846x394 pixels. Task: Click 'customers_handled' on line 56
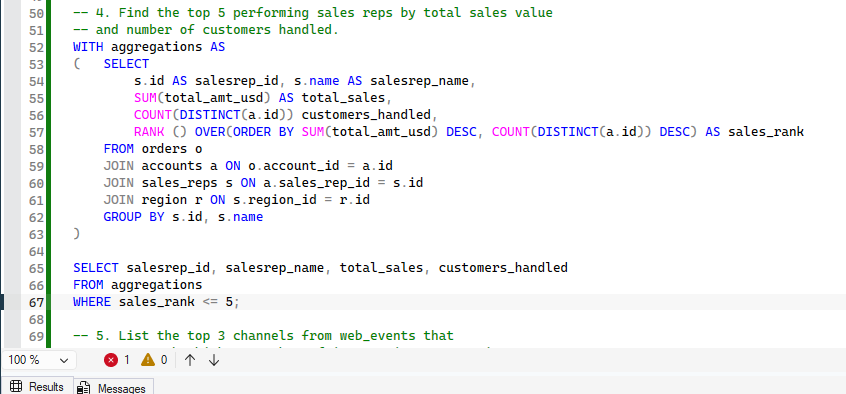tap(366, 115)
